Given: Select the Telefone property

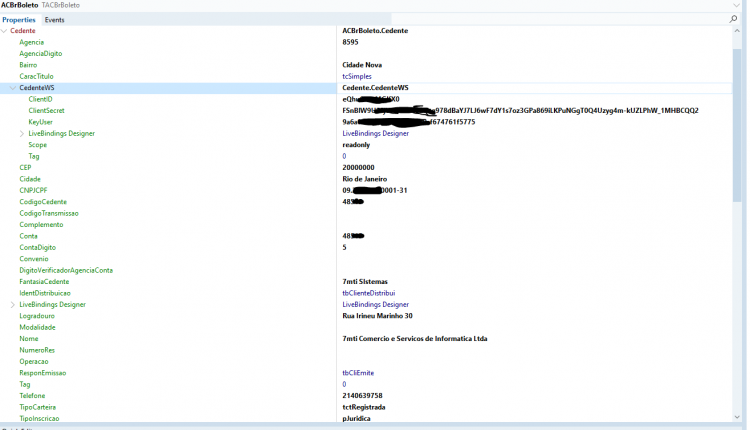Looking at the screenshot, I should 32,396.
